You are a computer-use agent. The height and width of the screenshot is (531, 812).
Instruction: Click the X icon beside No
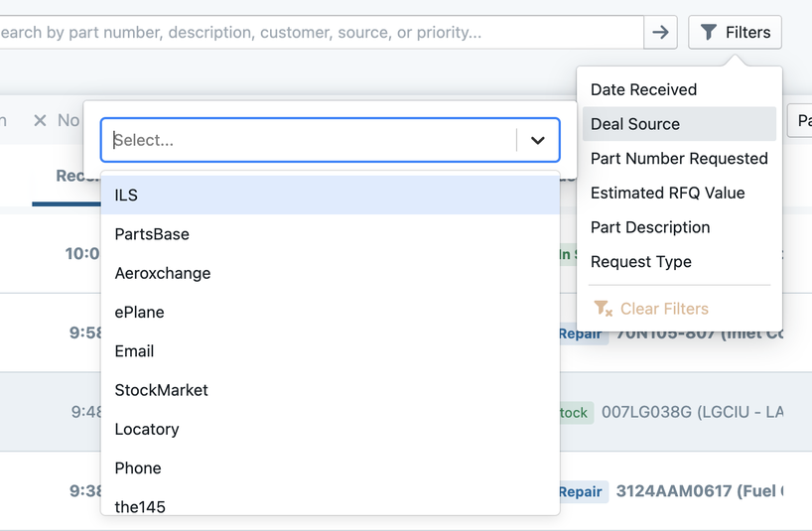pos(40,120)
